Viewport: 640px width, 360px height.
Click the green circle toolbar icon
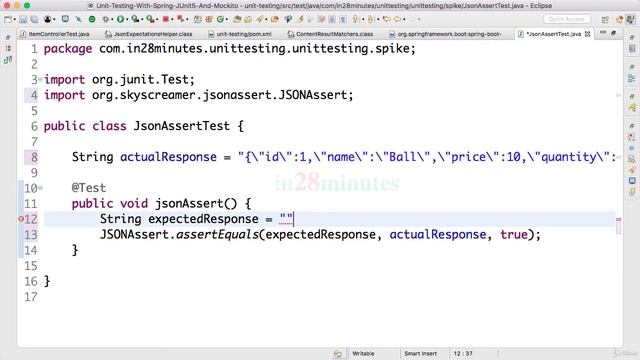(92, 19)
